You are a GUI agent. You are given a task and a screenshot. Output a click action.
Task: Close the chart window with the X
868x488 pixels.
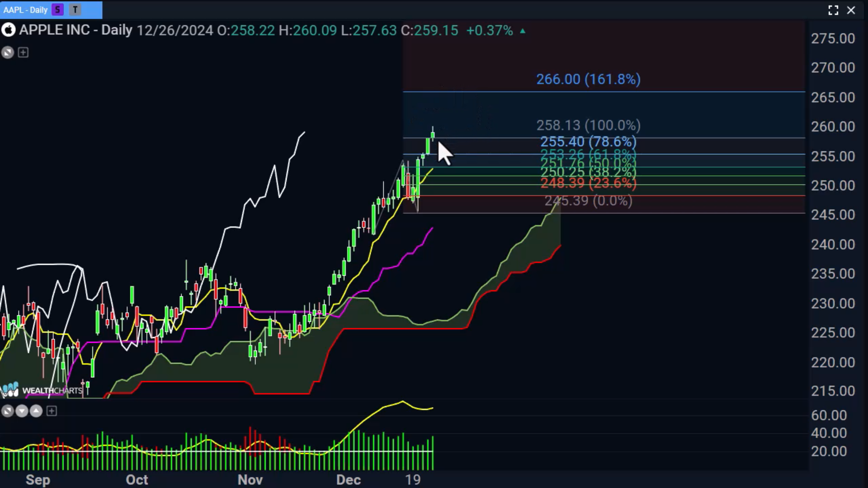click(x=851, y=10)
